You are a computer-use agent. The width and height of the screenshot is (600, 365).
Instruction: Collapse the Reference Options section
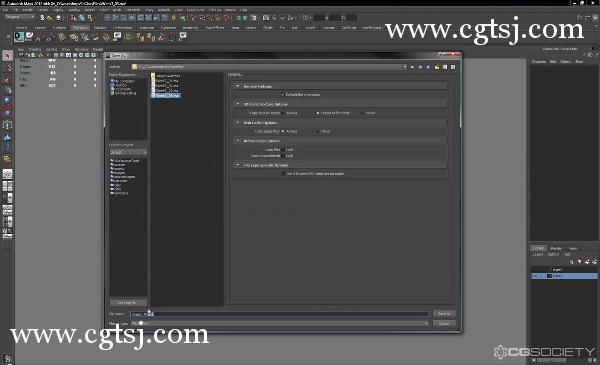pos(238,141)
